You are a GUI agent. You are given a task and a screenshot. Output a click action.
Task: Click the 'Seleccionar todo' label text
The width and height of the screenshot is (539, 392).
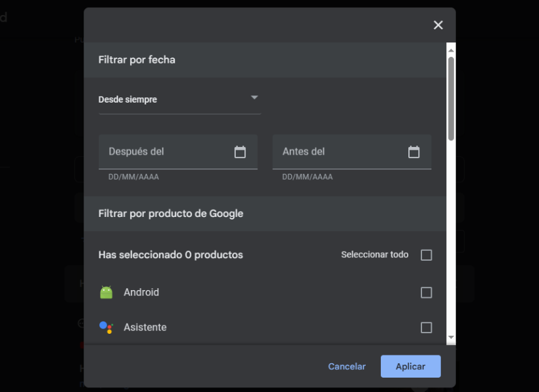[374, 255]
